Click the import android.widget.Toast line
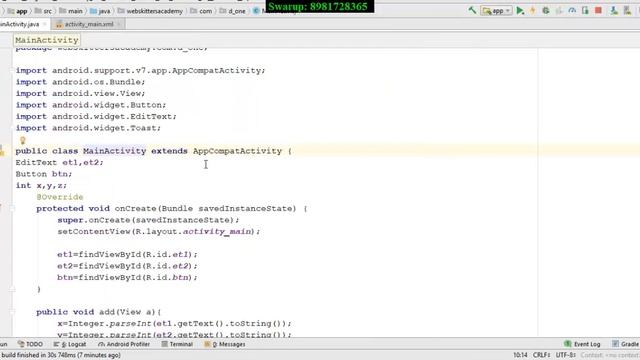 click(88, 128)
